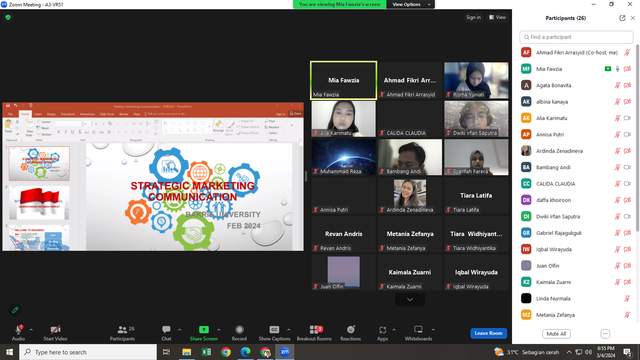Expand caption options arrow beside Show Captions
The width and height of the screenshot is (640, 360).
[289, 330]
